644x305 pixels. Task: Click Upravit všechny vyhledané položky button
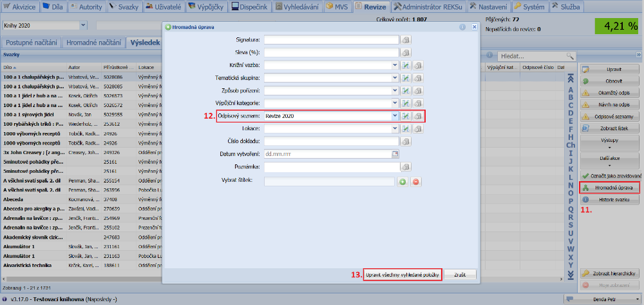tap(402, 275)
